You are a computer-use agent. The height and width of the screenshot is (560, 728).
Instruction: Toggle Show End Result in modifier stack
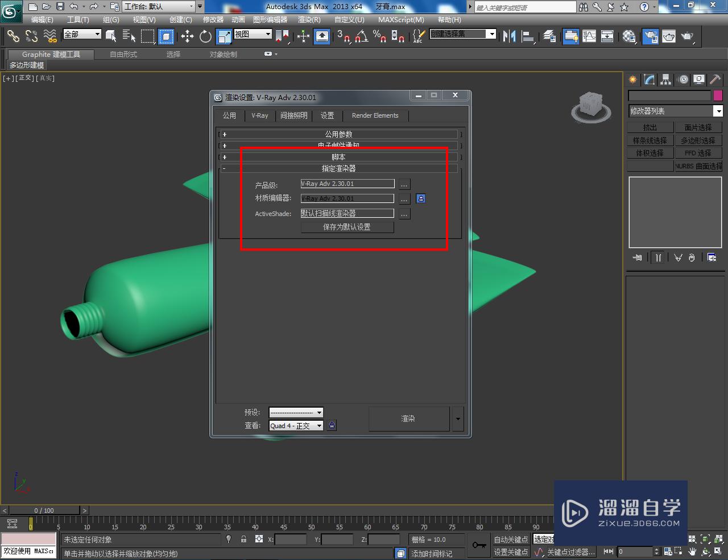658,258
